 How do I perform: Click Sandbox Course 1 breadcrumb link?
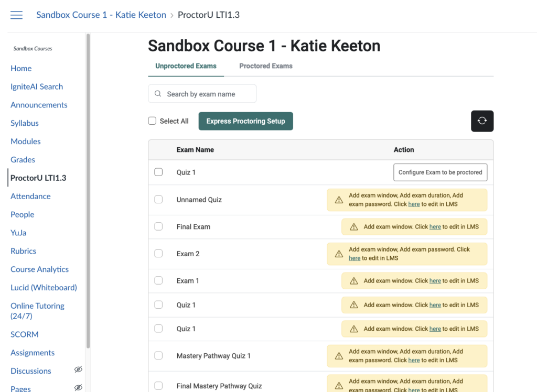[101, 15]
